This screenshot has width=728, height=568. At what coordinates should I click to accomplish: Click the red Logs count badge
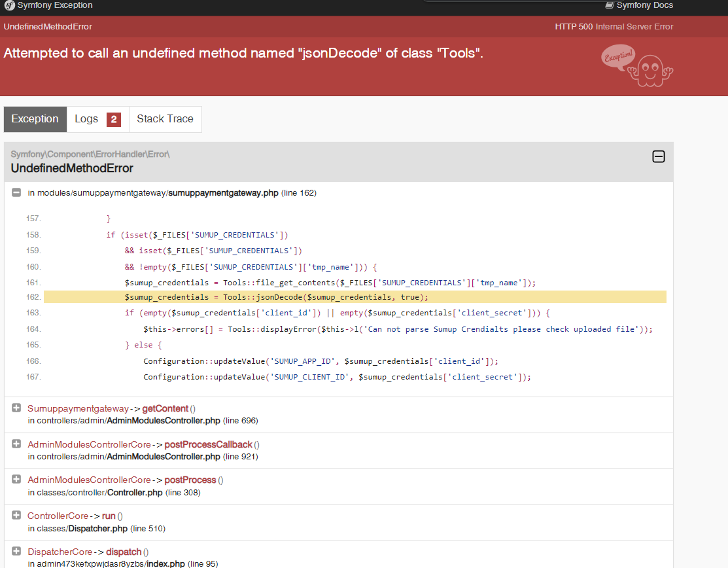(113, 119)
